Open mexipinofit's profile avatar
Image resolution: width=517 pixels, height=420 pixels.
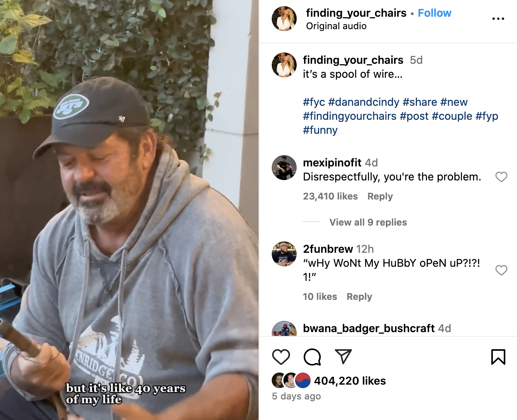tap(284, 168)
